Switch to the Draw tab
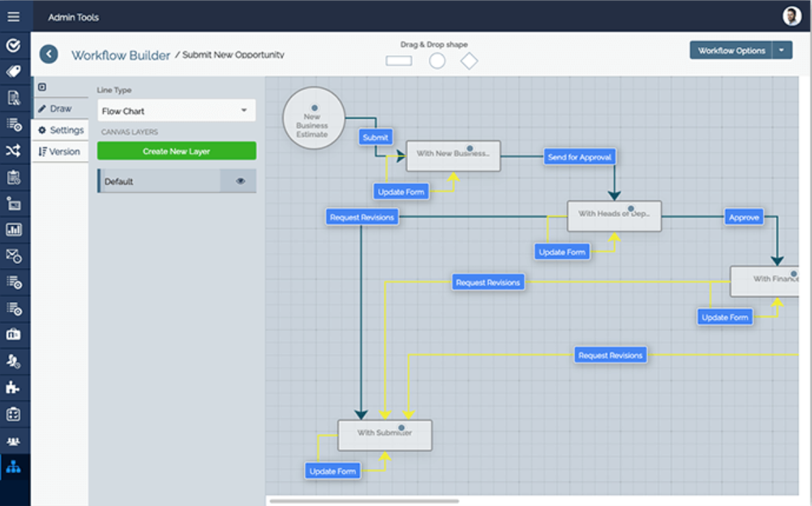Screen dimensions: 812x506 click(x=60, y=108)
